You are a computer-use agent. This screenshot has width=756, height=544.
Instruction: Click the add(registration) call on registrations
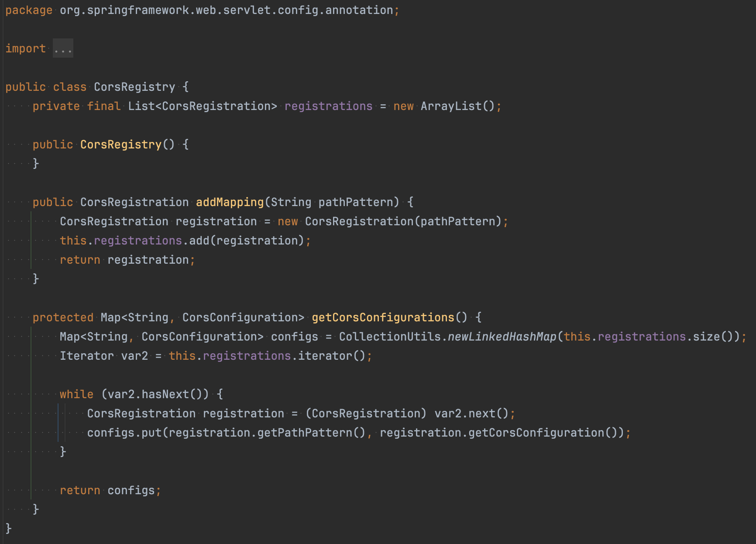pyautogui.click(x=247, y=241)
